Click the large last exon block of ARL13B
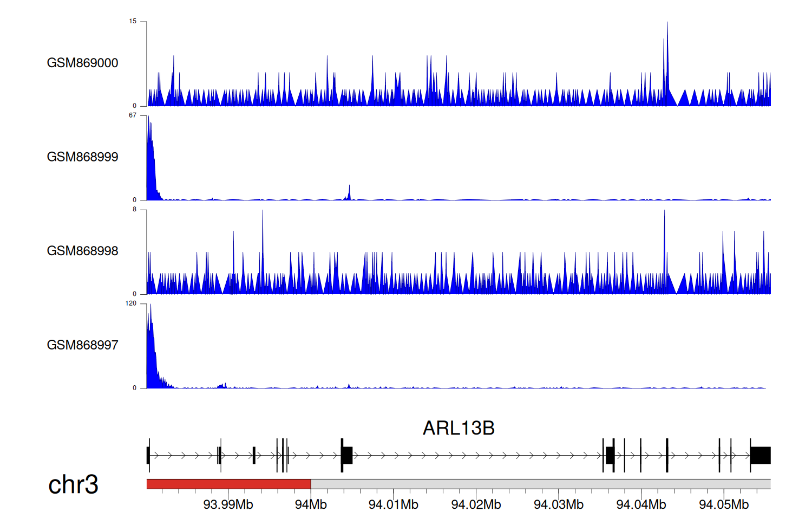Screen dimensions: 812x531 pyautogui.click(x=760, y=456)
